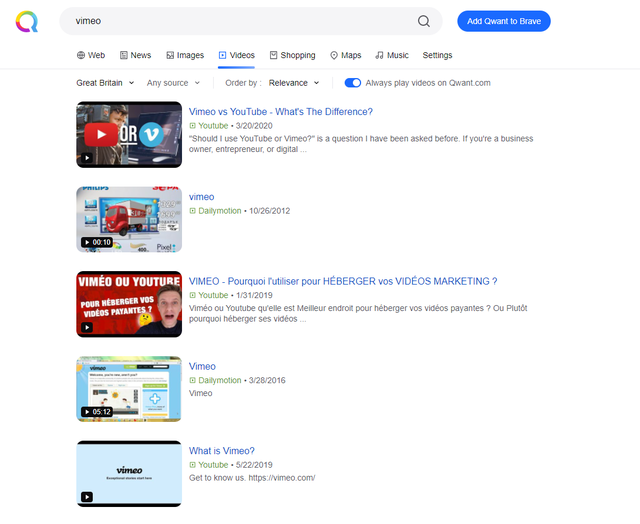
Task: Open the Vimeo result title dated 3/28/2016
Action: 202,366
